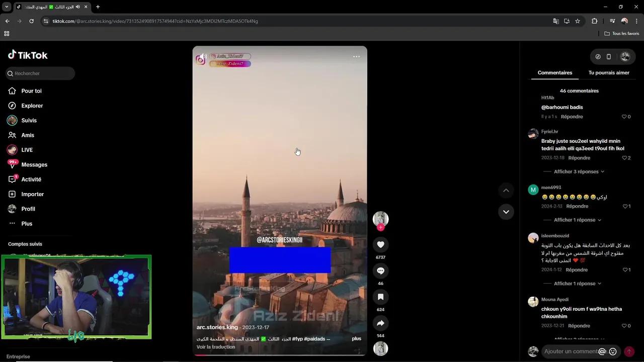Open Chrome media control icon
Screen dimensions: 644x362
tap(612, 21)
